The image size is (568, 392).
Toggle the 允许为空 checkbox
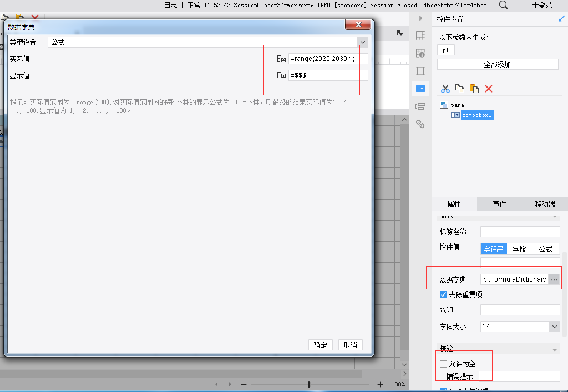[x=443, y=364]
